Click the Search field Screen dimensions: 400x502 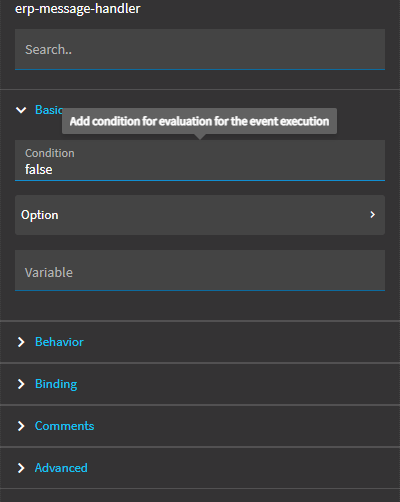[200, 49]
